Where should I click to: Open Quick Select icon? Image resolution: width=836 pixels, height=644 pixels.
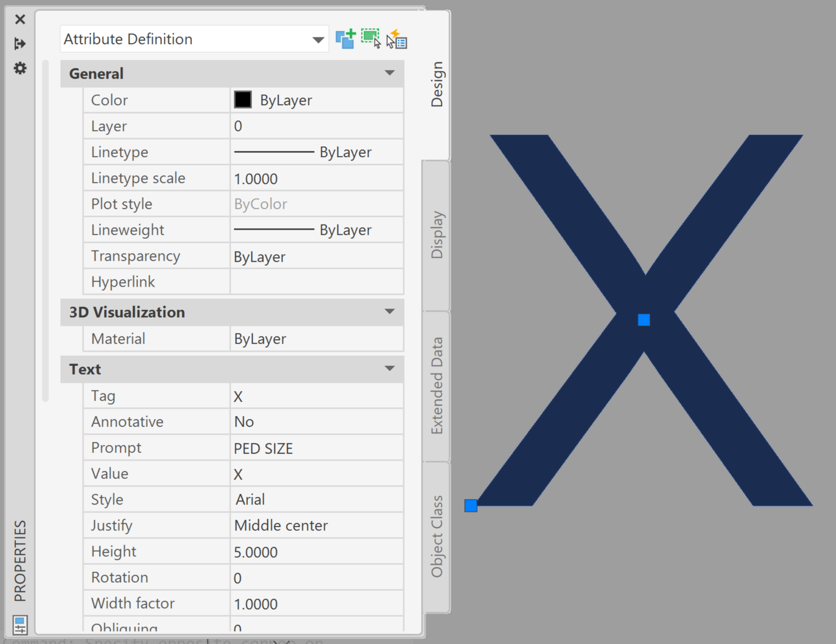pyautogui.click(x=397, y=39)
